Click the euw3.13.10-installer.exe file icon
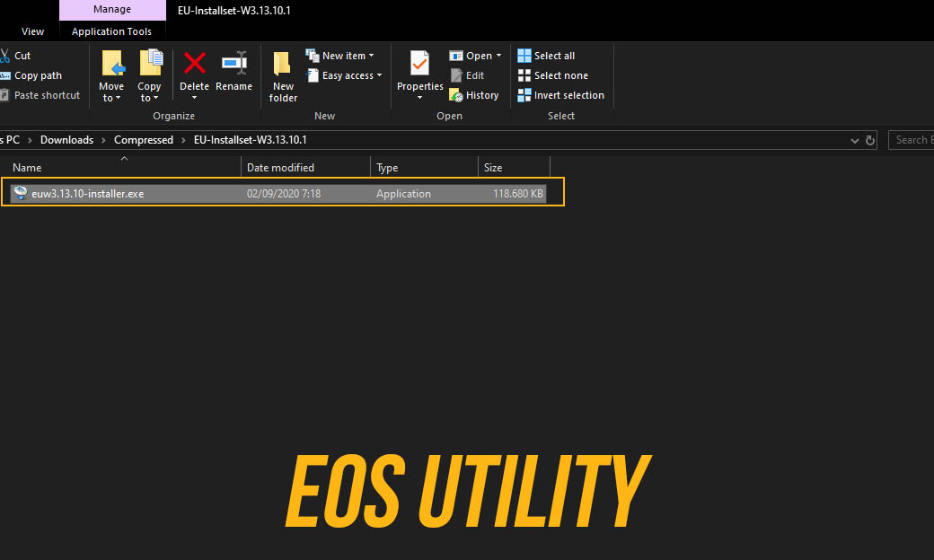The height and width of the screenshot is (560, 934). 21,193
